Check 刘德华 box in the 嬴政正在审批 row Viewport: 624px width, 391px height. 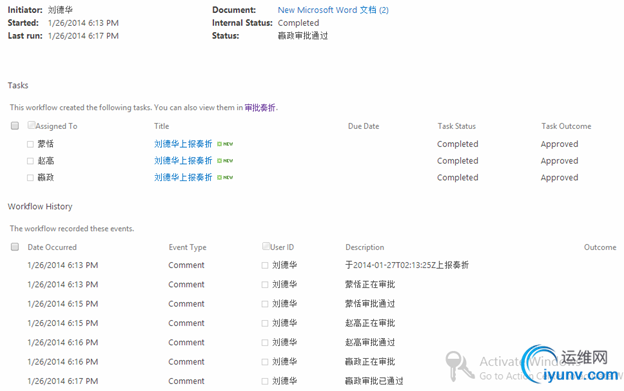tap(265, 362)
